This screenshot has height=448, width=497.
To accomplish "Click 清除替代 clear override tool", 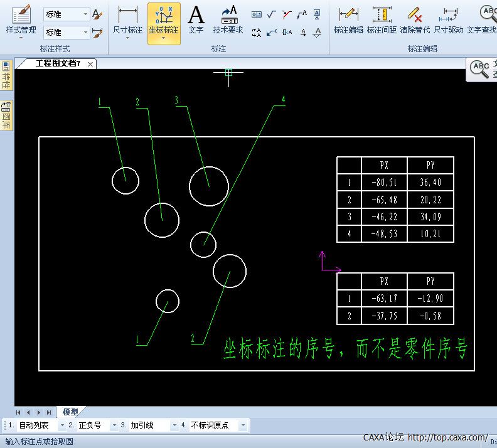I will point(415,19).
